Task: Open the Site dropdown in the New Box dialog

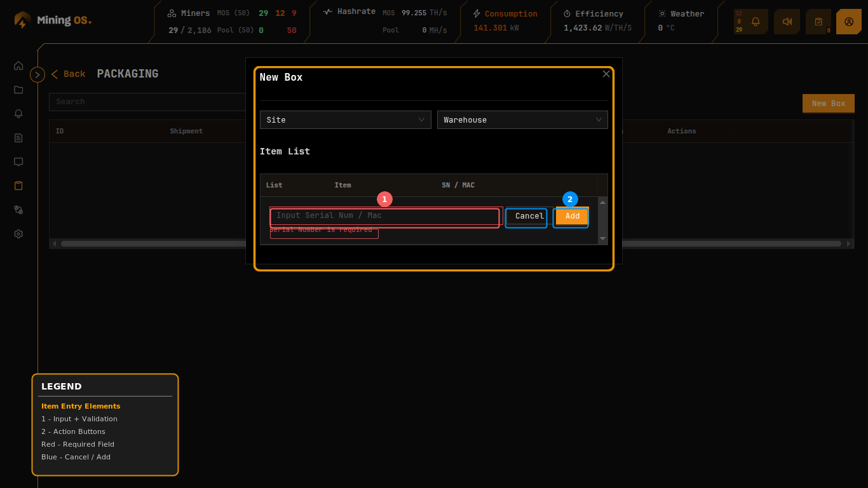Action: [345, 119]
